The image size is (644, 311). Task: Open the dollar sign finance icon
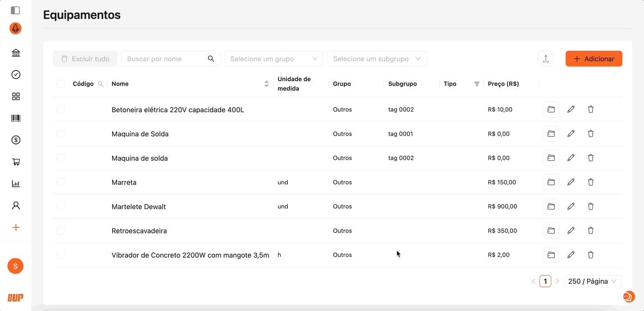click(16, 140)
